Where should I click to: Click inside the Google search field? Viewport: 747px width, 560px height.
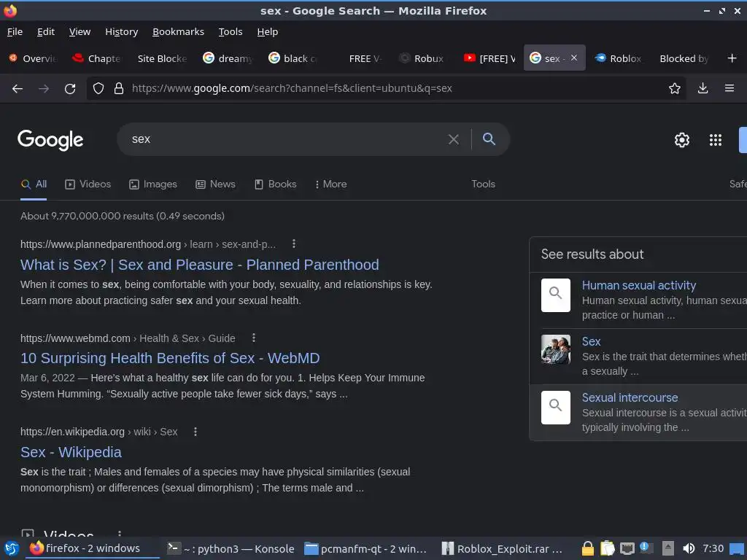[286, 139]
